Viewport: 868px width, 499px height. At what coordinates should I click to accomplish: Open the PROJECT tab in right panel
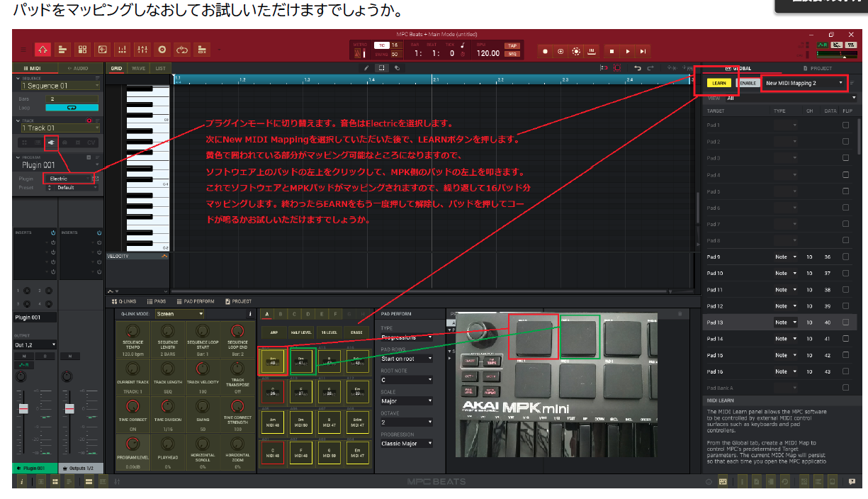click(817, 68)
